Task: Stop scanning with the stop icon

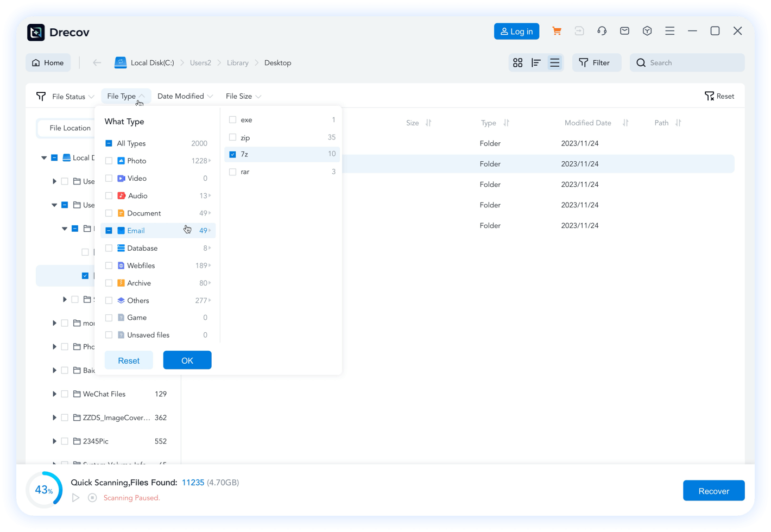Action: point(92,498)
